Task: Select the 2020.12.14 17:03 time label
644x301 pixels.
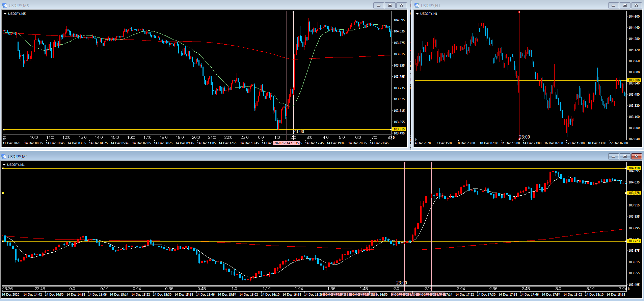Action: (404, 295)
